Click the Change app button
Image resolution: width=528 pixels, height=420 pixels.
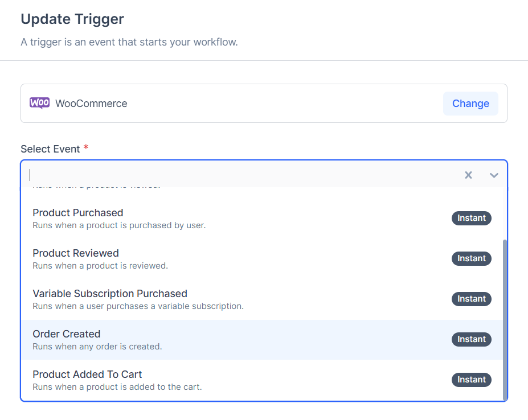tap(470, 104)
